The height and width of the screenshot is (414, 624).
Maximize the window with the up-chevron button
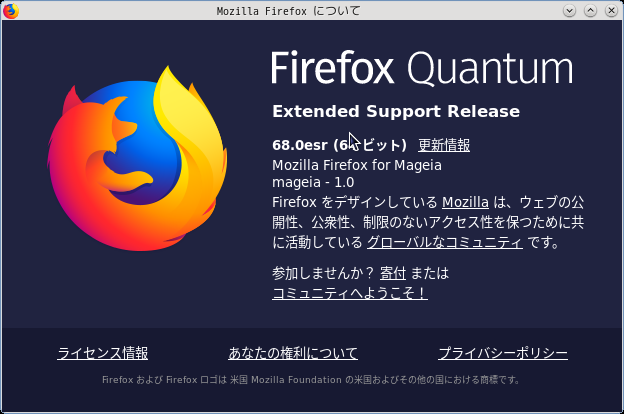(x=590, y=10)
